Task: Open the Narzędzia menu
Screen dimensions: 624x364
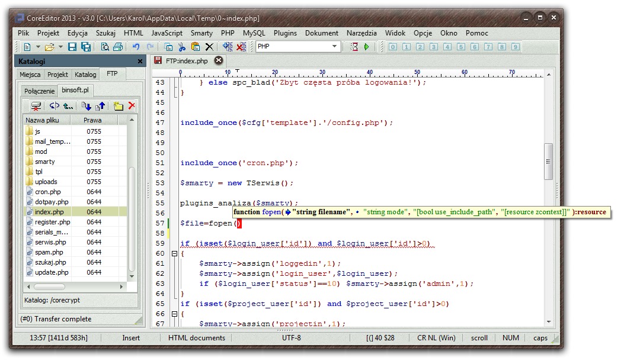Action: pyautogui.click(x=361, y=33)
